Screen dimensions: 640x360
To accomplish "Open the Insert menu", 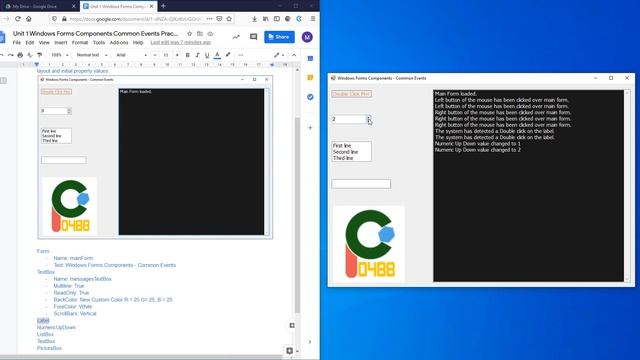I will pos(60,42).
